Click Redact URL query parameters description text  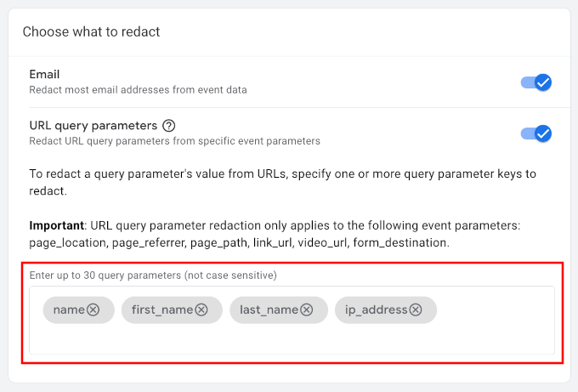(174, 140)
